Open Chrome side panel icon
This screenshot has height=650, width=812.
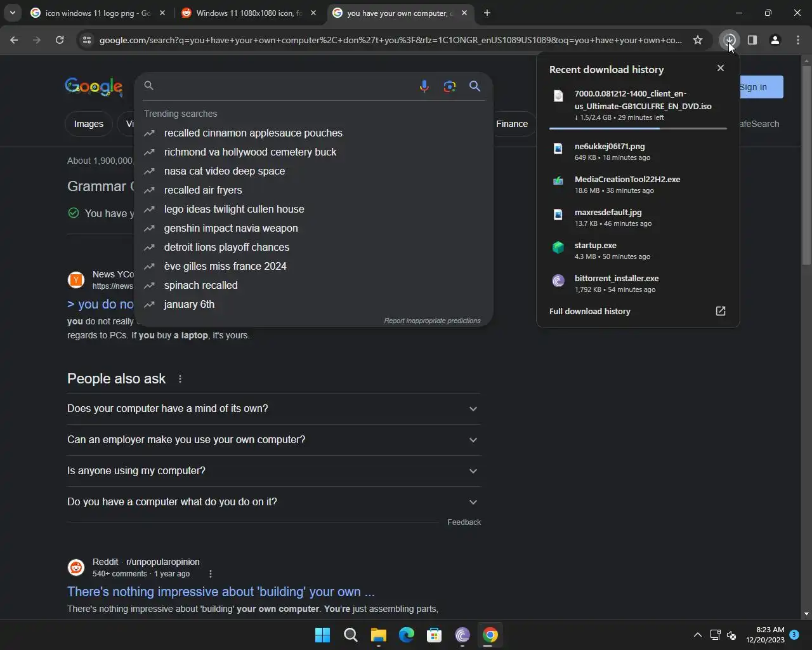[x=752, y=40]
